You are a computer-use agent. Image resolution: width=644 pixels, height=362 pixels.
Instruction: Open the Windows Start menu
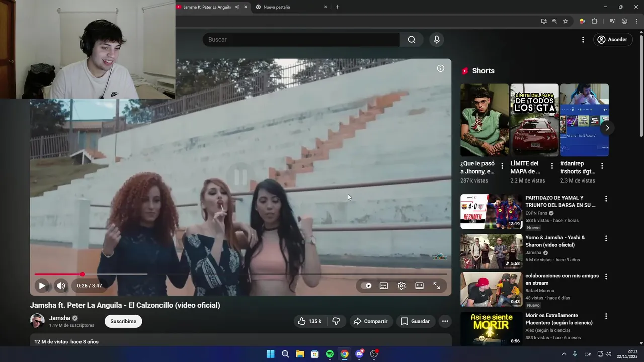point(270,354)
